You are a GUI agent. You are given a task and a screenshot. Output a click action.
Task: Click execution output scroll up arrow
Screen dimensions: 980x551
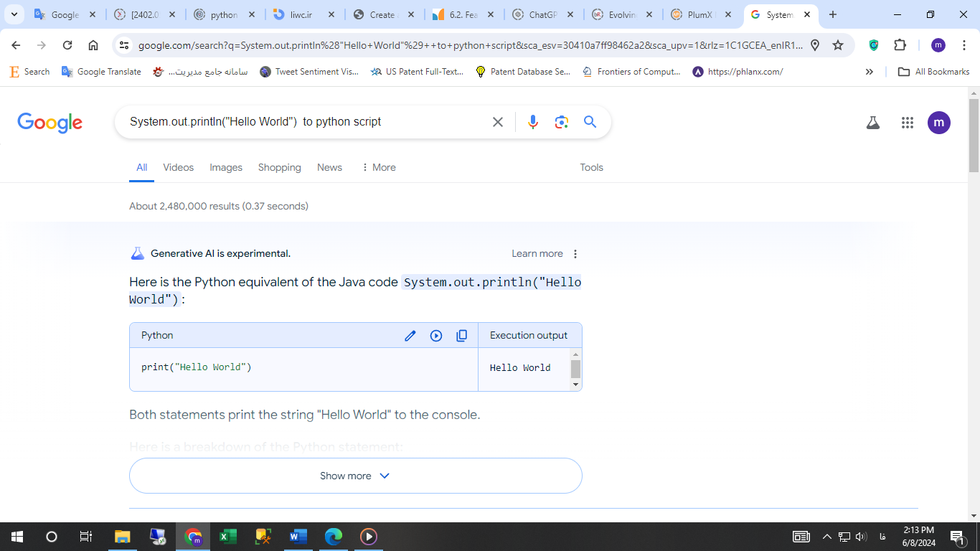coord(575,354)
